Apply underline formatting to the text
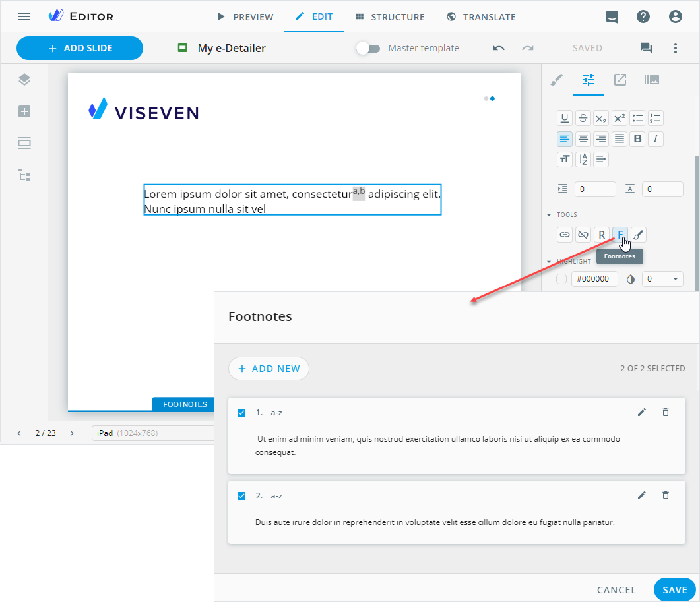This screenshot has height=602, width=700. click(565, 119)
